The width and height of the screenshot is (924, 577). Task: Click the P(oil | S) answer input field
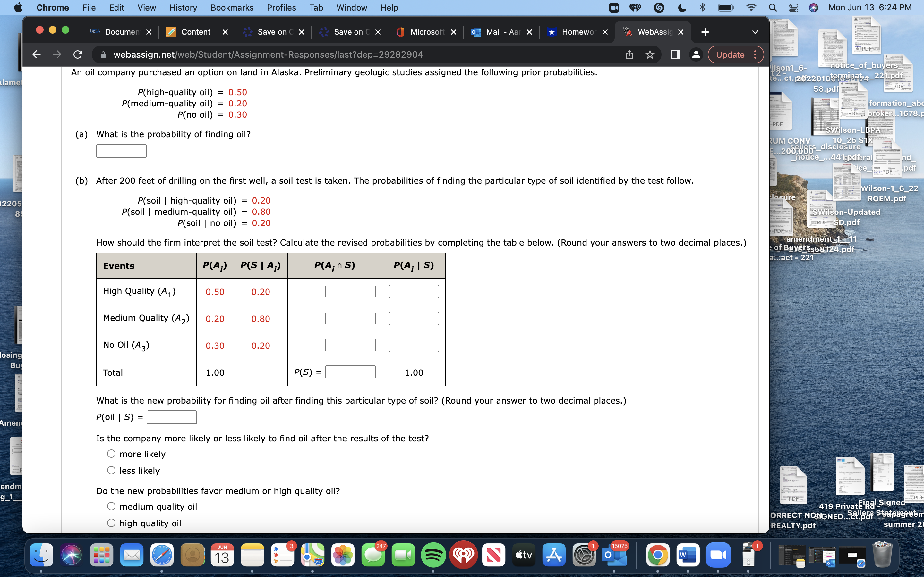[171, 417]
